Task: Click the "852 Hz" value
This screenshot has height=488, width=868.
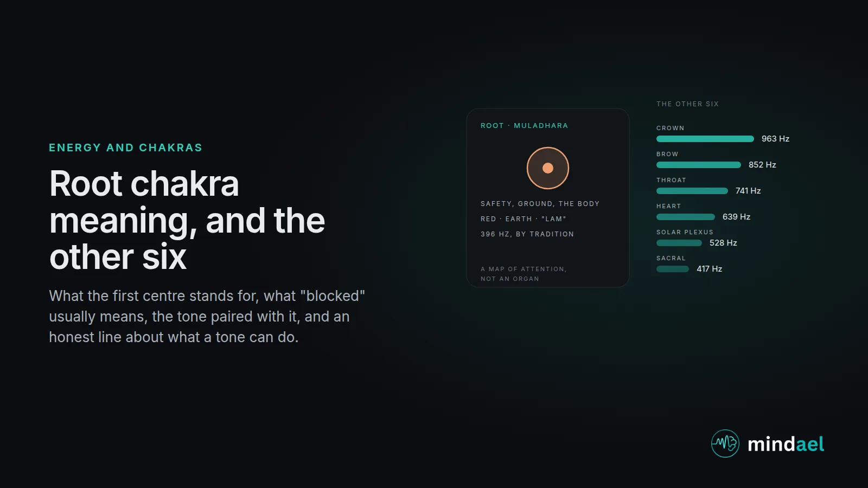Action: 762,165
